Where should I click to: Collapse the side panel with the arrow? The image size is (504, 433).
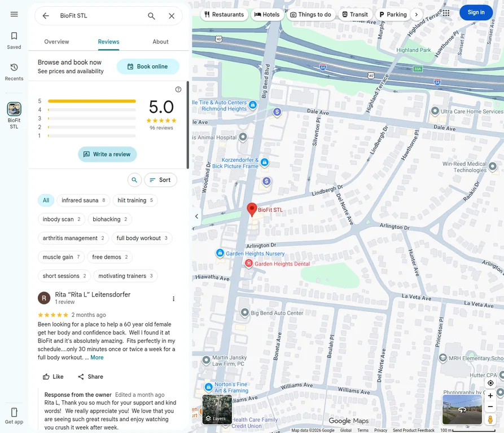pyautogui.click(x=197, y=216)
